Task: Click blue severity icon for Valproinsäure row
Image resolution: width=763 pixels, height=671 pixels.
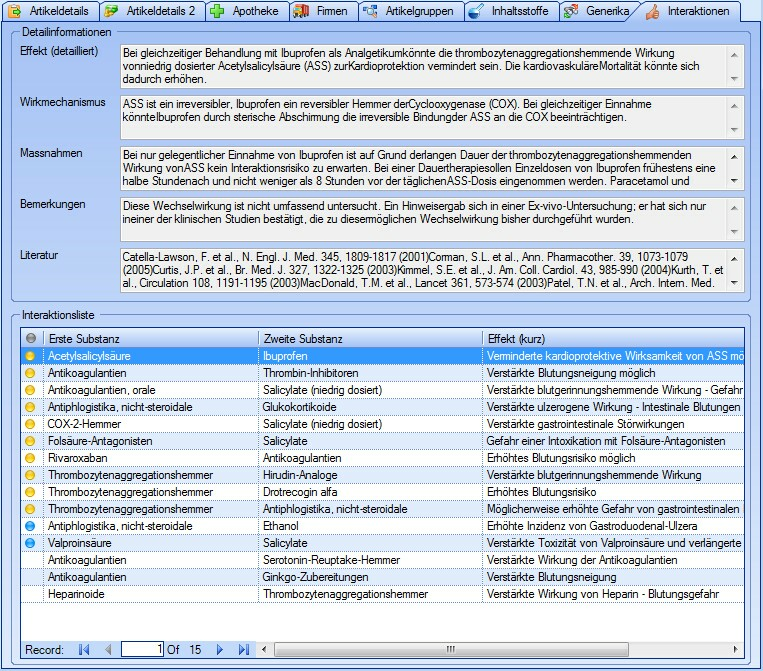Action: tap(30, 543)
